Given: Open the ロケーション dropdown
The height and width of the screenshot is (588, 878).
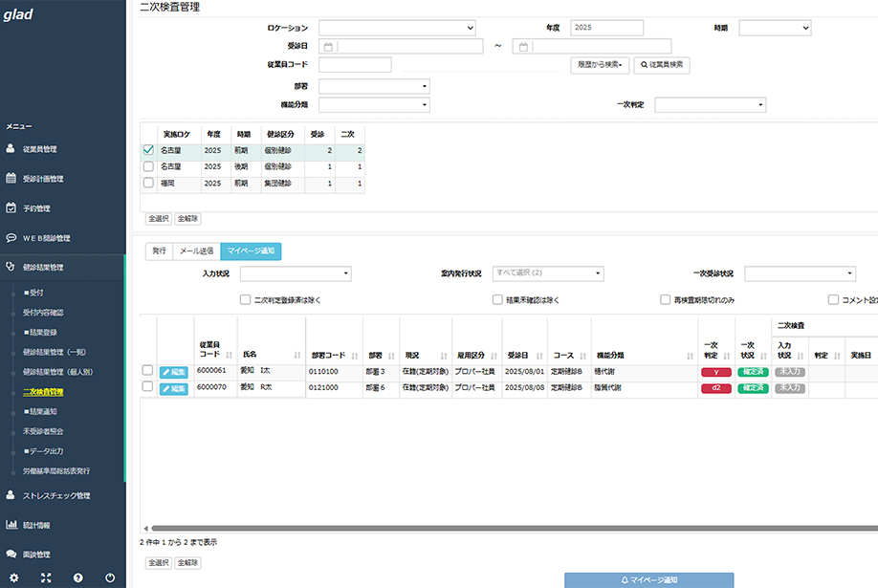Looking at the screenshot, I should (x=396, y=28).
